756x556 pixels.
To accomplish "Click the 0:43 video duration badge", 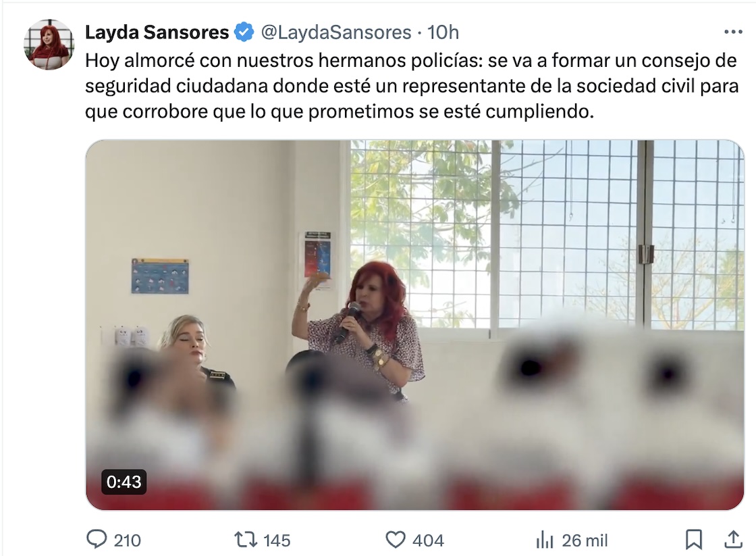I will (124, 482).
